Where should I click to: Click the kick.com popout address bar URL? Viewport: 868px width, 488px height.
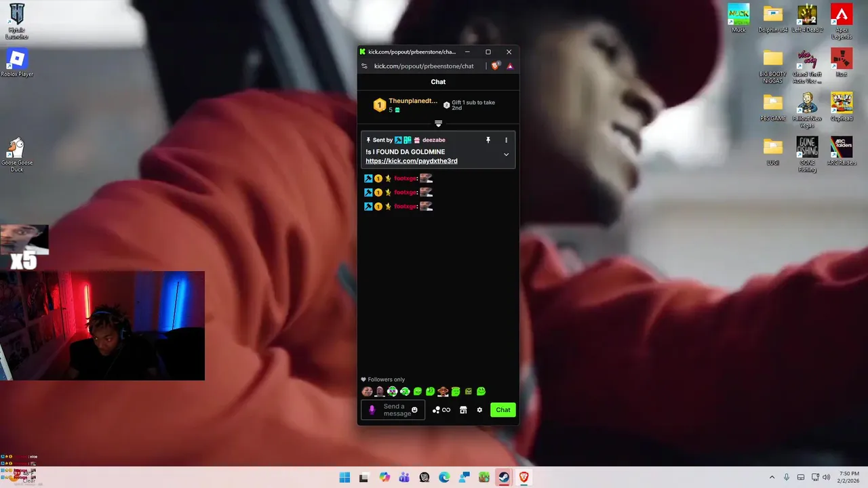[x=424, y=66]
